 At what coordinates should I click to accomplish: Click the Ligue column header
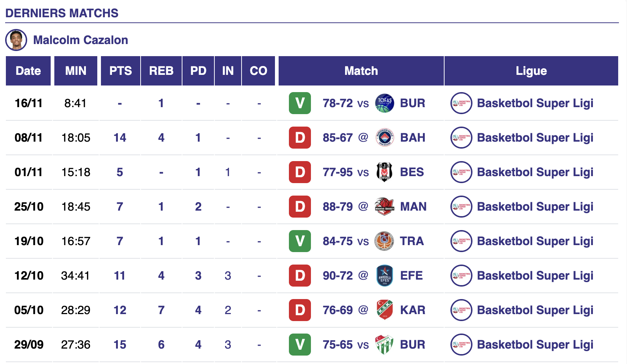[x=531, y=71]
